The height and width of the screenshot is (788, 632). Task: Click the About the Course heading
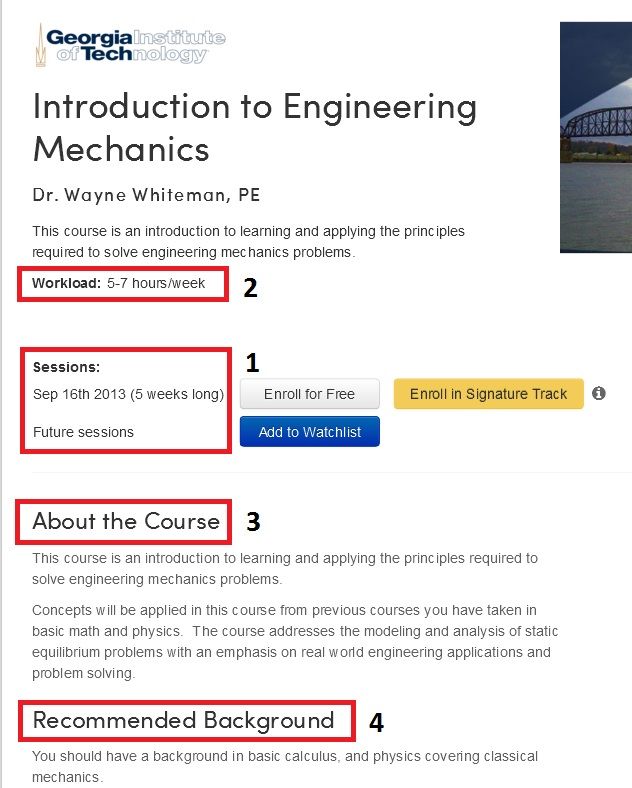(x=126, y=521)
